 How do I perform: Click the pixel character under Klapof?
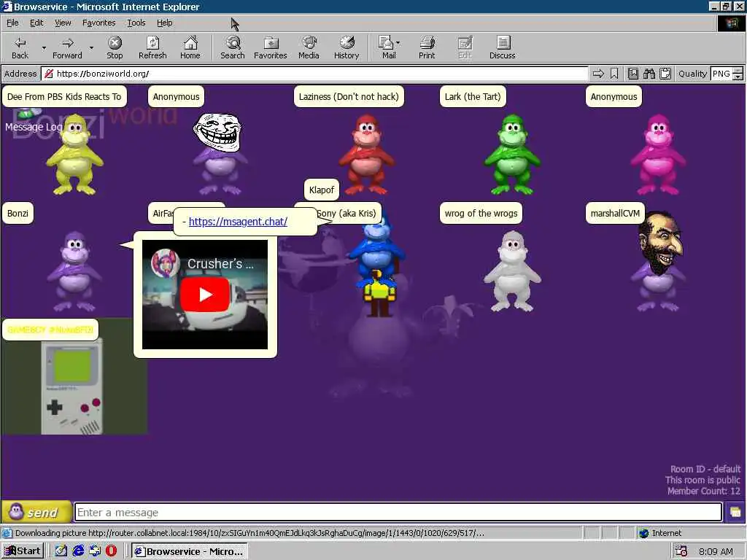(x=379, y=293)
